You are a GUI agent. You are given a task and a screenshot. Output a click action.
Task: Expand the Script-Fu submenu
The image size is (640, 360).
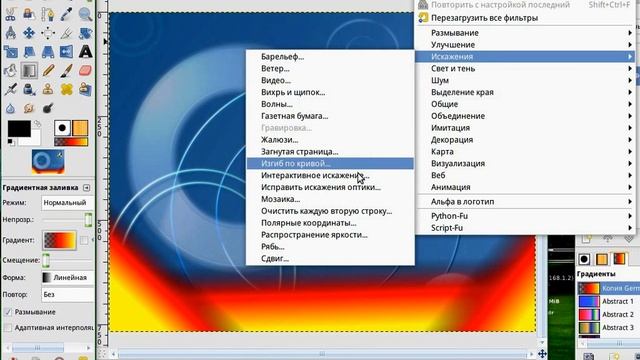coord(524,228)
